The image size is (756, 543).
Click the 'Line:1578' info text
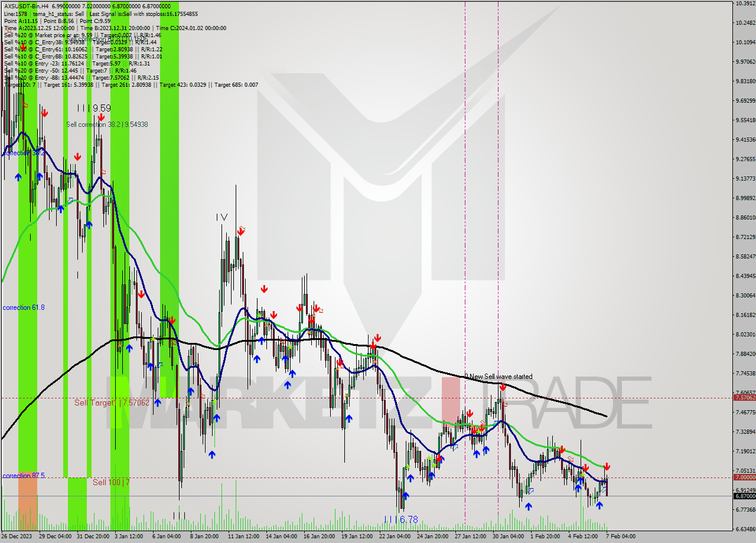(x=15, y=13)
